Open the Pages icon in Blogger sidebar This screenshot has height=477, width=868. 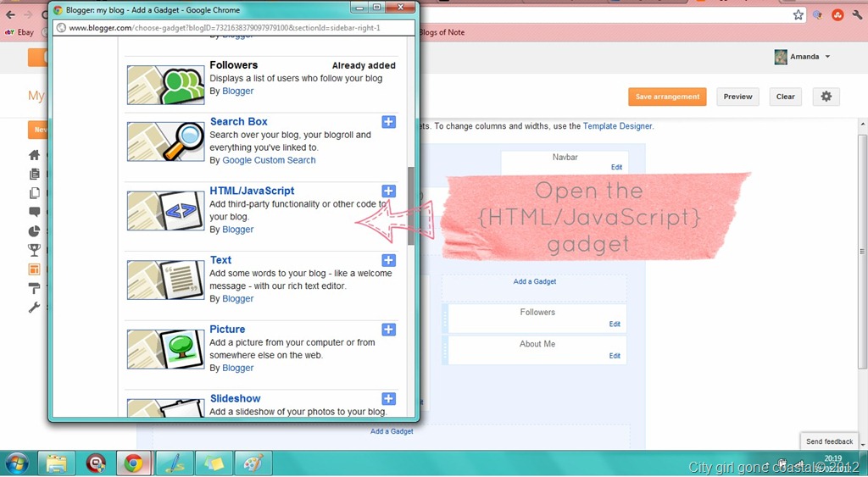click(x=34, y=193)
